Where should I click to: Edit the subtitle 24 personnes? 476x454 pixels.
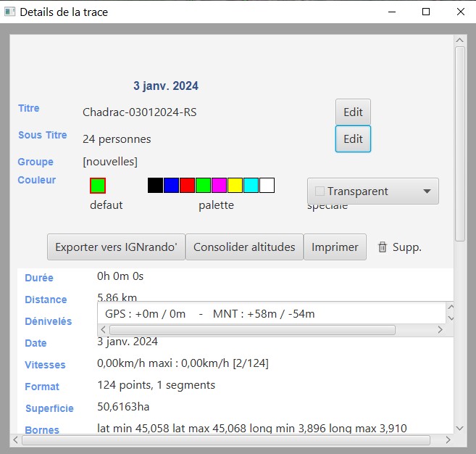tap(353, 139)
